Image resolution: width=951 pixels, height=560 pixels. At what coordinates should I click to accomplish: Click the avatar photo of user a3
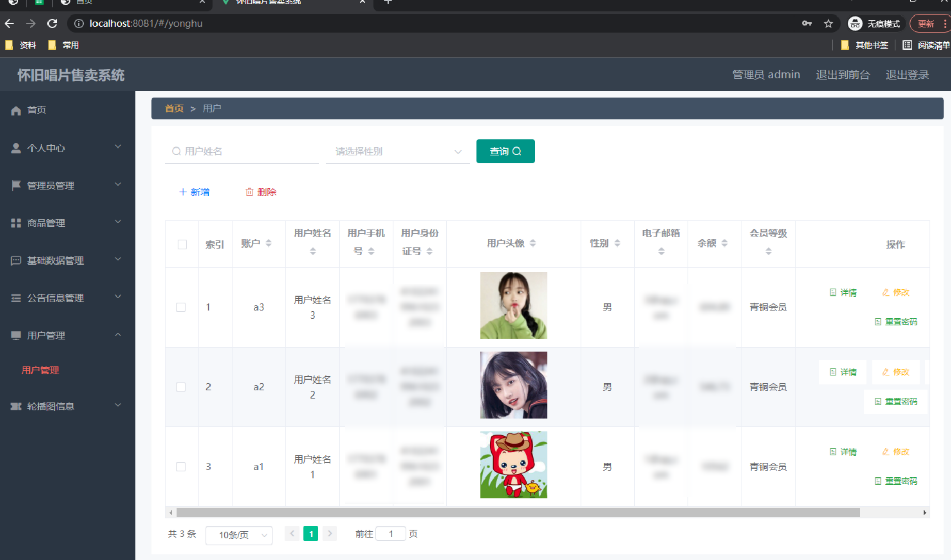coord(514,305)
